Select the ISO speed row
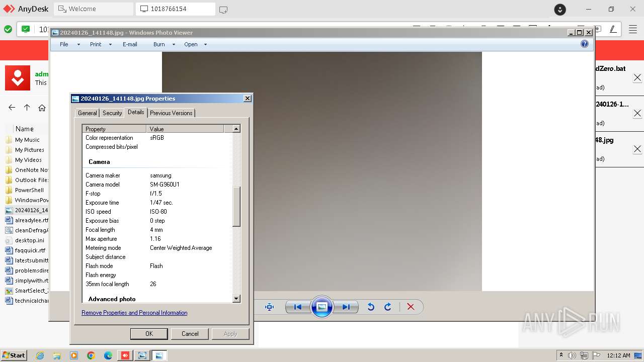This screenshot has width=644, height=362. tap(157, 212)
